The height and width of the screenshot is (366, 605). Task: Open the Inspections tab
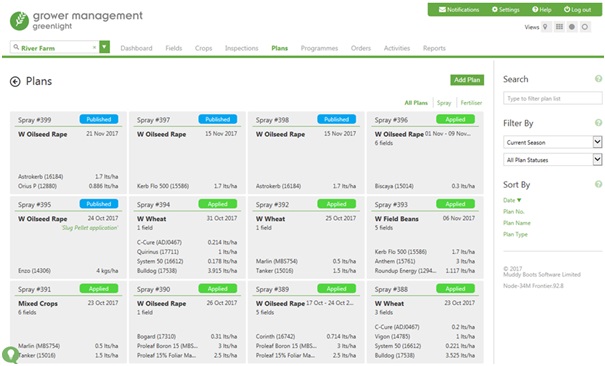coord(242,48)
